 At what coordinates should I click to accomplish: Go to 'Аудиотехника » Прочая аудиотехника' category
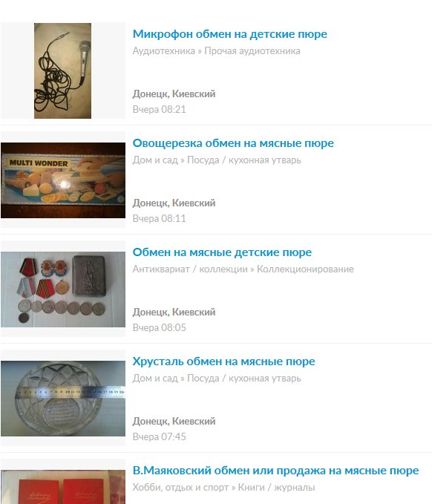click(216, 50)
